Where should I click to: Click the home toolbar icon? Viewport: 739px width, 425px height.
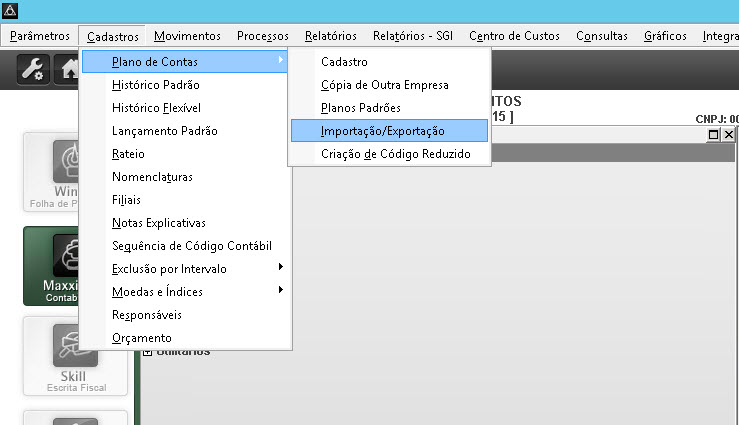pos(70,71)
